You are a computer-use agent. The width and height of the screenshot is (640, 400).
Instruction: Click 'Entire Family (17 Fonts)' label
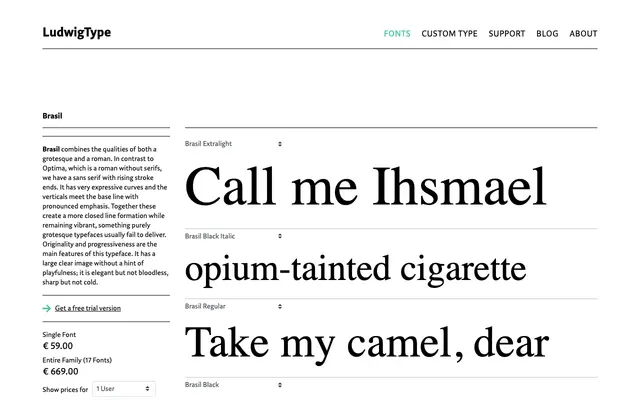click(77, 360)
